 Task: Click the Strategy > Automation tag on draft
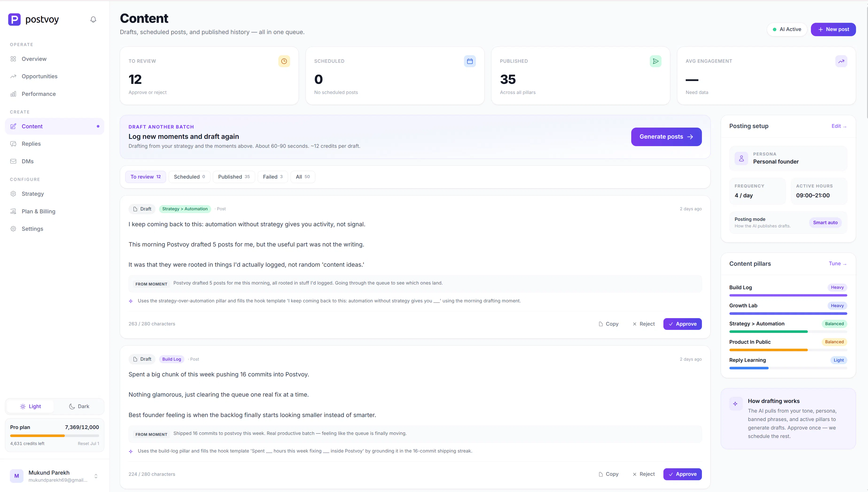click(185, 209)
